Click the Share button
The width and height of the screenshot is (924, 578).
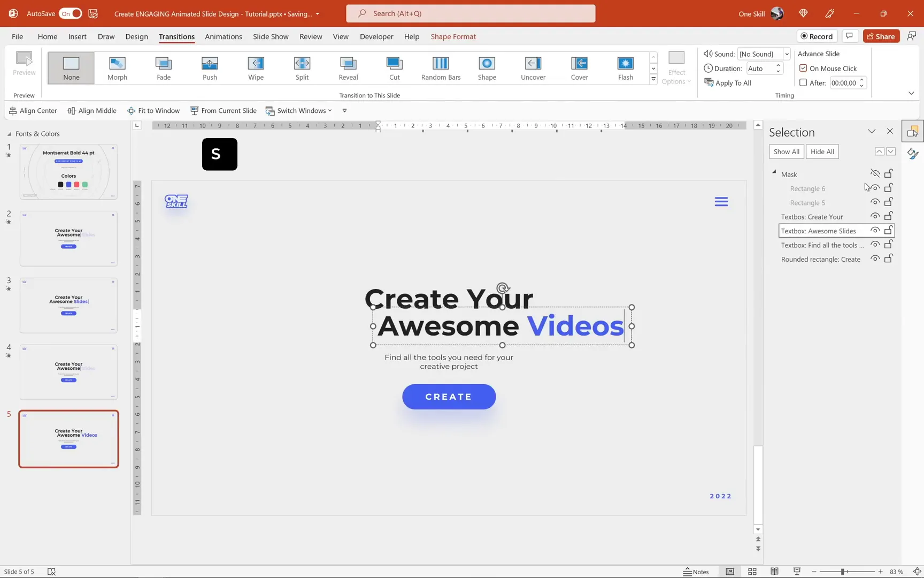tap(881, 36)
